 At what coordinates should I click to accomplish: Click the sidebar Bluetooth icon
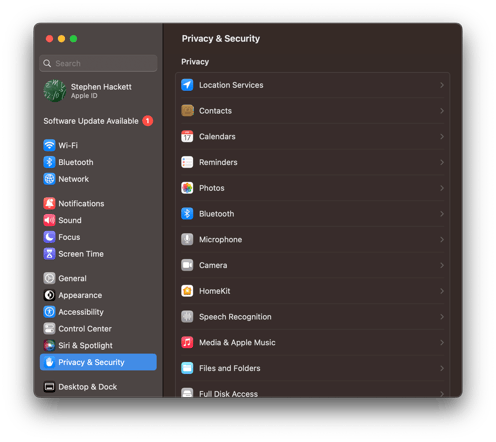49,162
